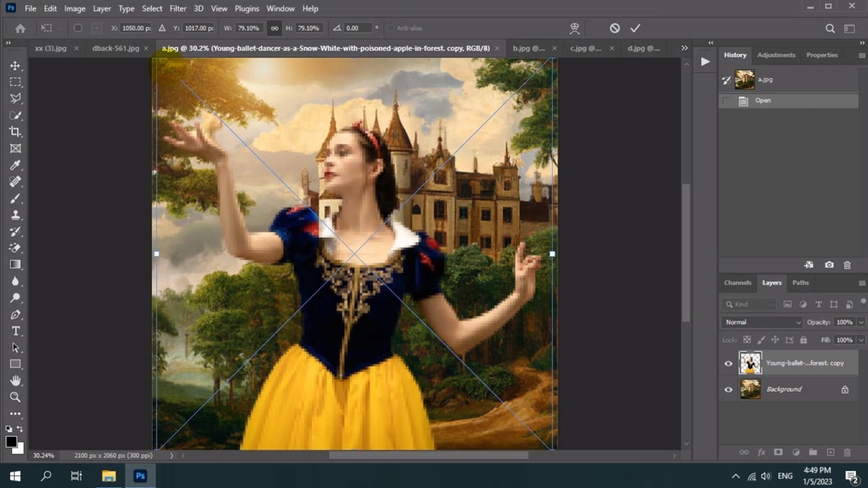868x488 pixels.
Task: Expand the Opacity slider dropdown arrow
Action: 861,322
